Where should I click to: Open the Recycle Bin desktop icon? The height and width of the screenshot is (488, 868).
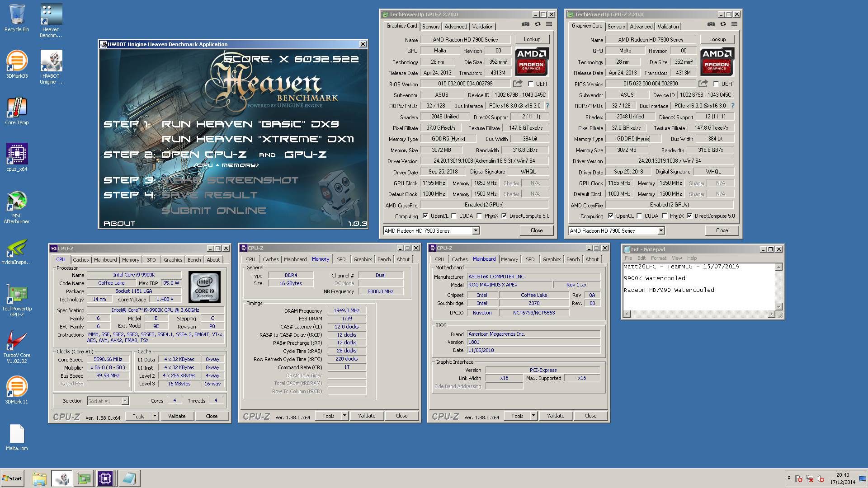tap(17, 18)
